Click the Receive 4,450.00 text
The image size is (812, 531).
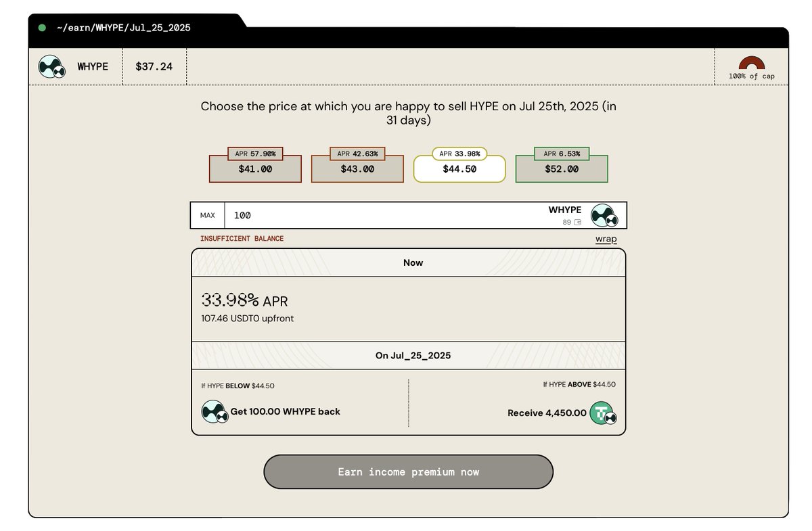tap(547, 413)
